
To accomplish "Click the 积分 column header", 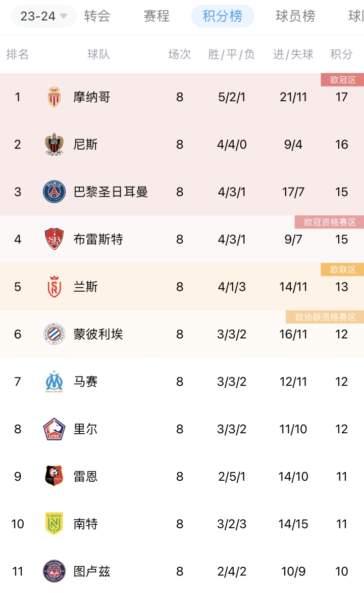I will [341, 55].
